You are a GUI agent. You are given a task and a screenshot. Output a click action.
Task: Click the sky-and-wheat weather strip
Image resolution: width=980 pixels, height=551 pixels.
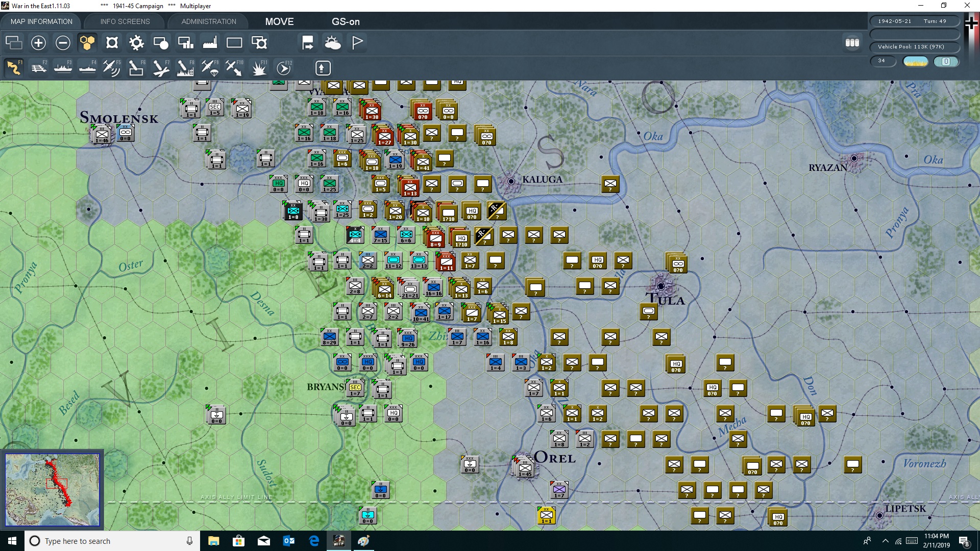coord(916,61)
